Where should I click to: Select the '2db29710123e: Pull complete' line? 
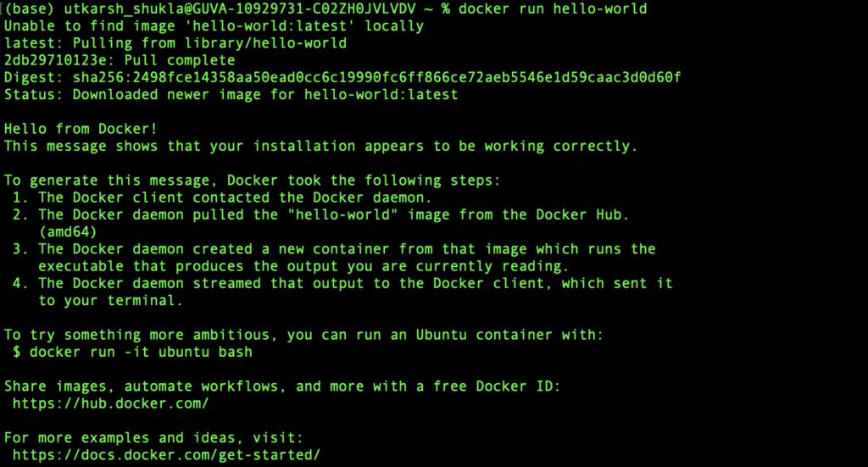pyautogui.click(x=120, y=61)
